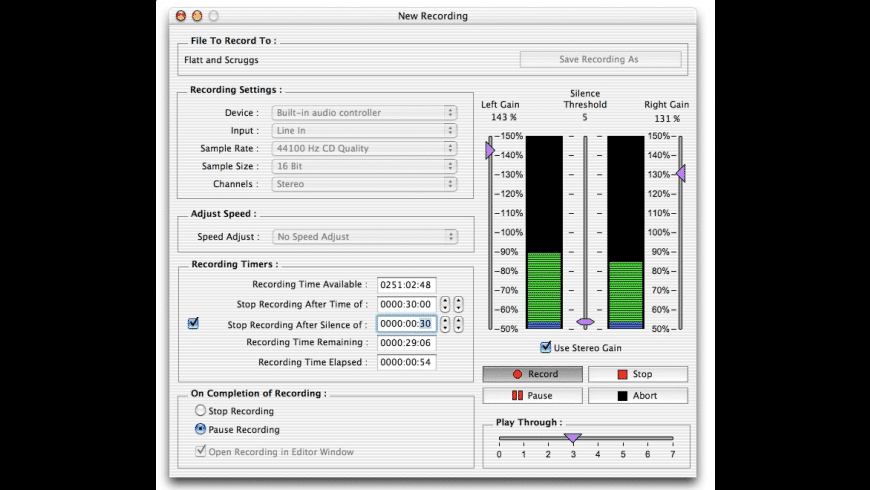Click the Record button

(x=533, y=374)
